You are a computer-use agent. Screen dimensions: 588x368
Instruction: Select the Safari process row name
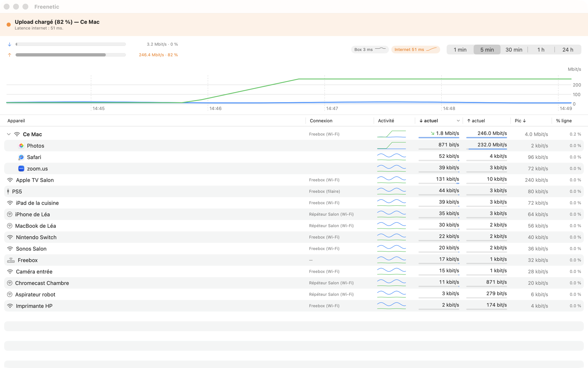(34, 157)
